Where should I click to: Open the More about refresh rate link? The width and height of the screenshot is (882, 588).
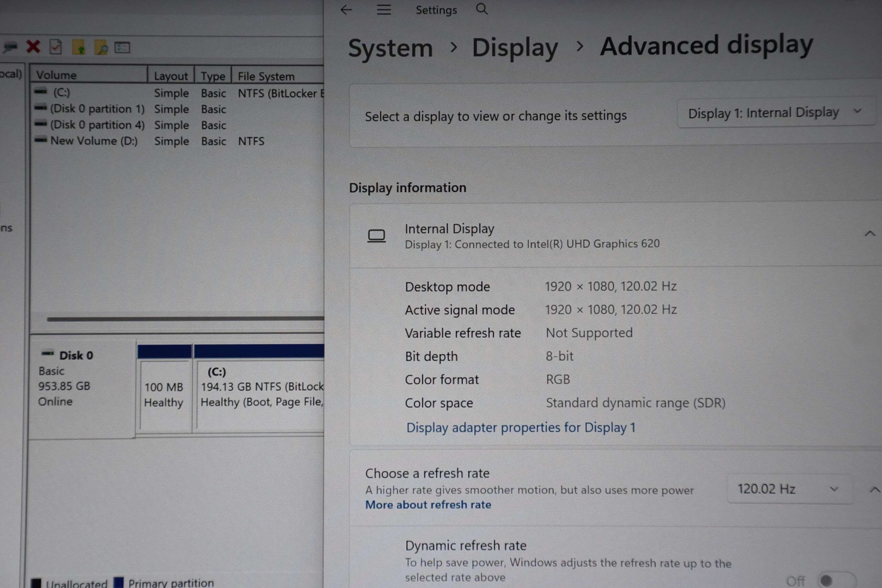coord(428,505)
